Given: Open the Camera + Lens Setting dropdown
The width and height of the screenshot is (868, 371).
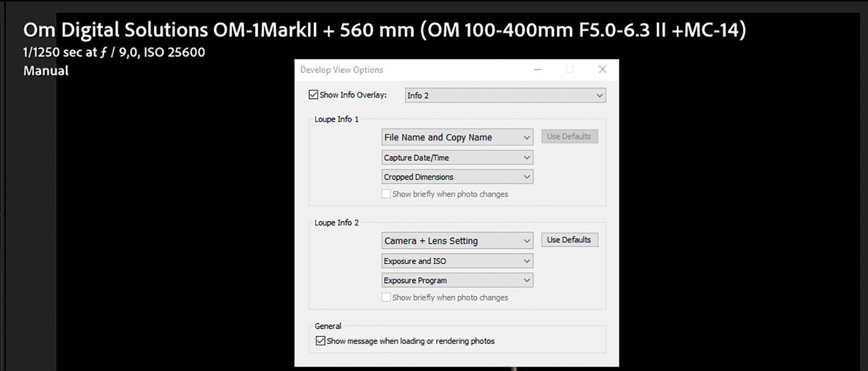Looking at the screenshot, I should pos(457,241).
